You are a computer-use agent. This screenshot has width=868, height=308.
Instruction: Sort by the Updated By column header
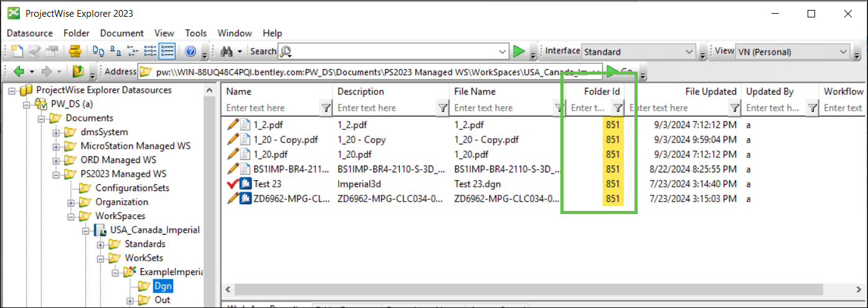click(x=780, y=91)
